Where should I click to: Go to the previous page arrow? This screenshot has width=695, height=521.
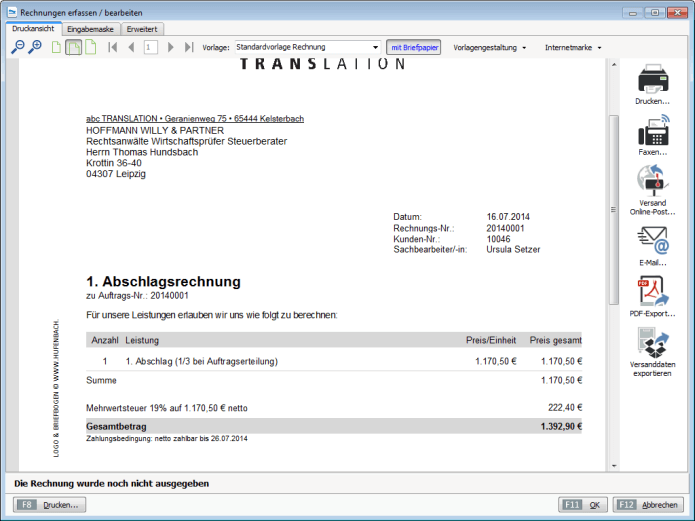pyautogui.click(x=131, y=47)
